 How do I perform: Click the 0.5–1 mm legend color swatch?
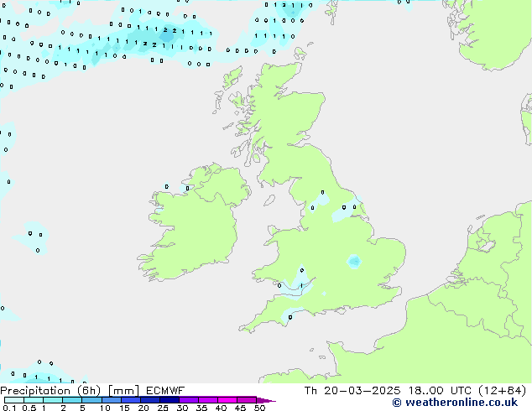[x=34, y=400]
